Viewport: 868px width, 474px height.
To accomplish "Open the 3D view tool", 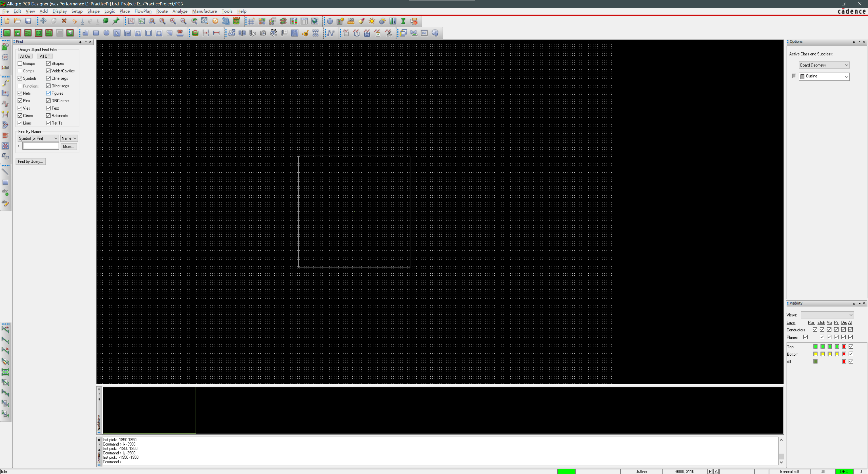I will click(x=225, y=21).
